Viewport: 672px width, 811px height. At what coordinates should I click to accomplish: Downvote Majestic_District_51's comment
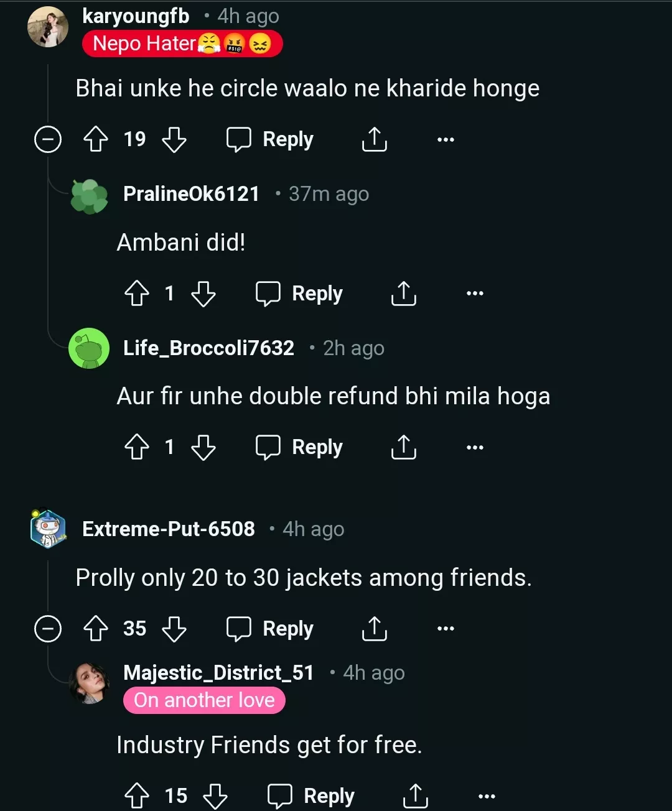[x=215, y=795]
